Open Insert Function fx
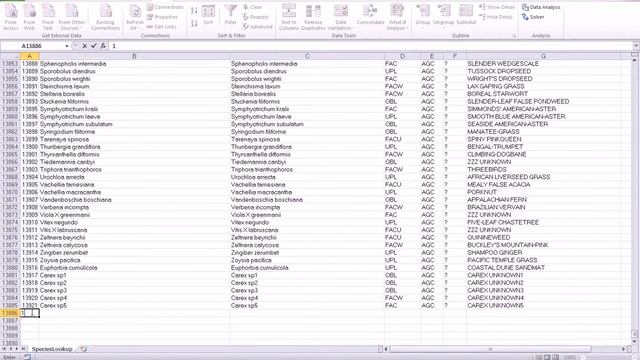 coord(103,46)
